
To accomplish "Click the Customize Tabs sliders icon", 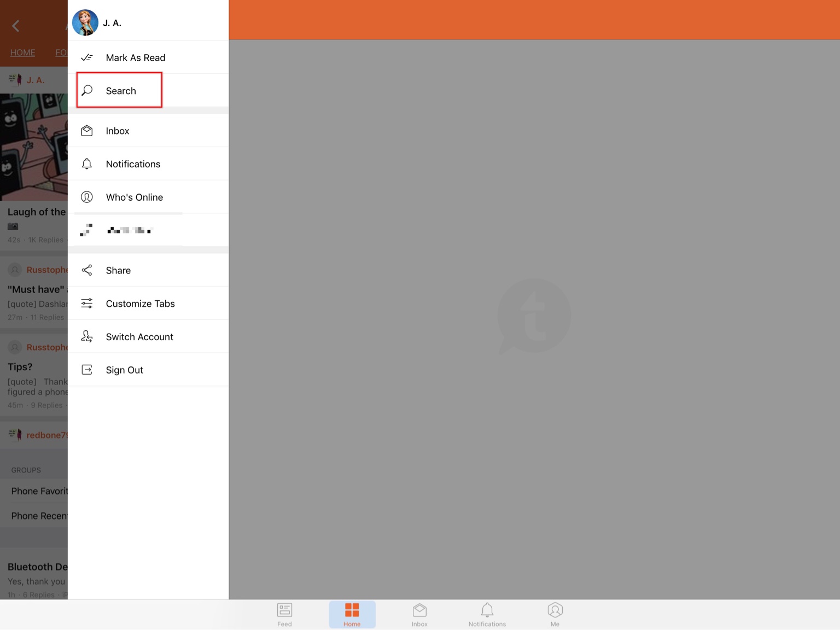I will [87, 304].
